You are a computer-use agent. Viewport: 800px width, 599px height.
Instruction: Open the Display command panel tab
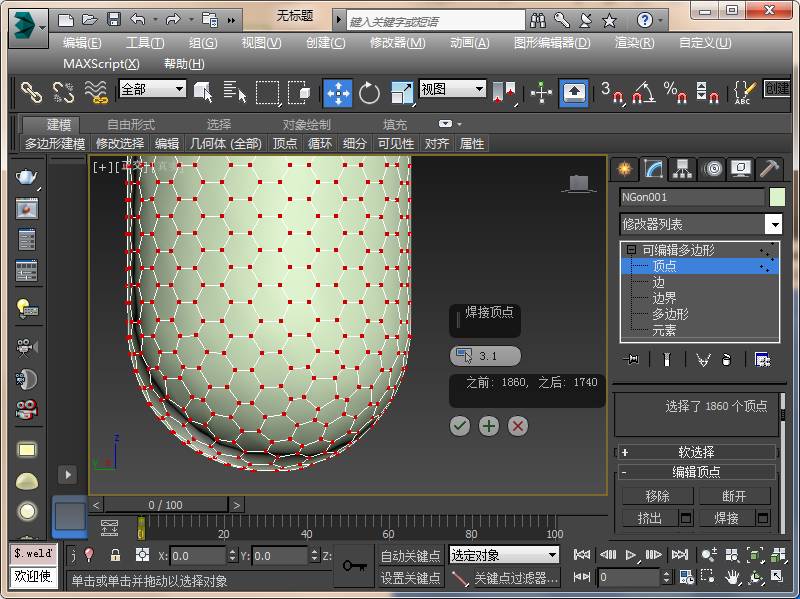tap(741, 168)
